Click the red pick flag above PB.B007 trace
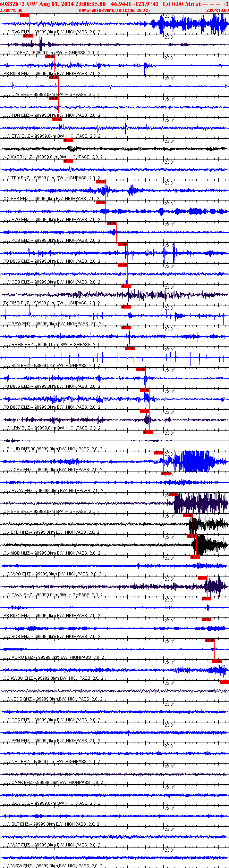The width and height of the screenshot is (229, 868). pos(144,390)
